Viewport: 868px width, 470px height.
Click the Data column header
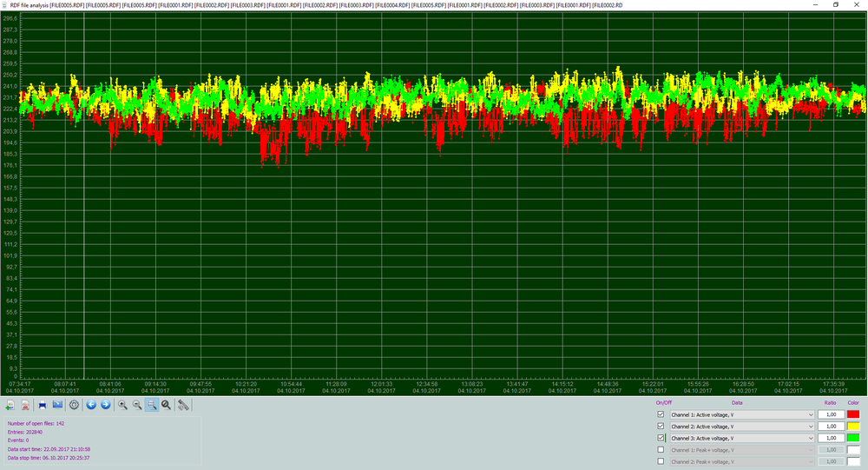tap(737, 403)
